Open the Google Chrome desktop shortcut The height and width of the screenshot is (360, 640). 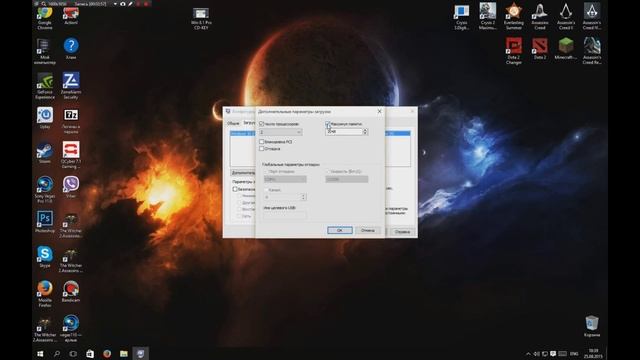pos(44,18)
